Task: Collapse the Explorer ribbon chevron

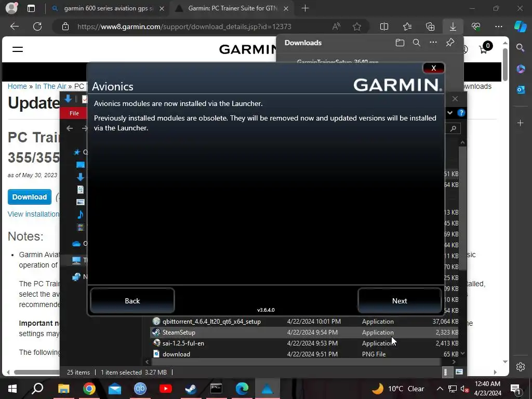Action: coord(450,113)
